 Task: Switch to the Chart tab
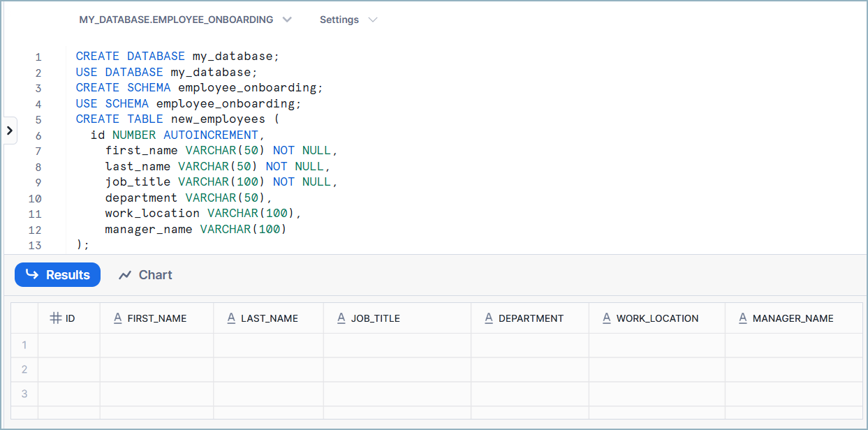coord(145,275)
